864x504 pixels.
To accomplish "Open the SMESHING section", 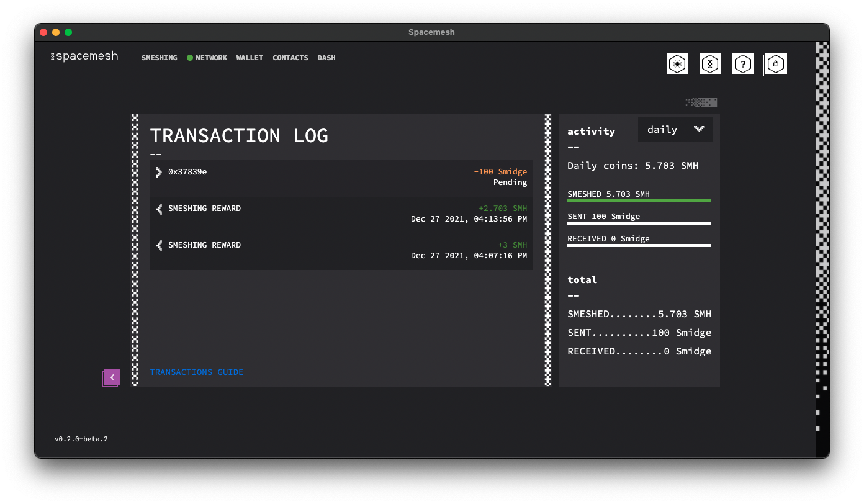I will [x=160, y=58].
